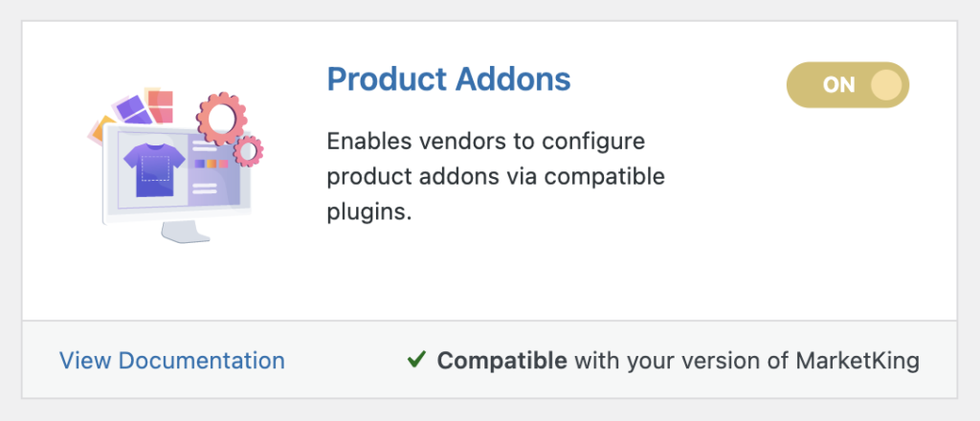
Task: Open the View Documentation link
Action: 172,361
